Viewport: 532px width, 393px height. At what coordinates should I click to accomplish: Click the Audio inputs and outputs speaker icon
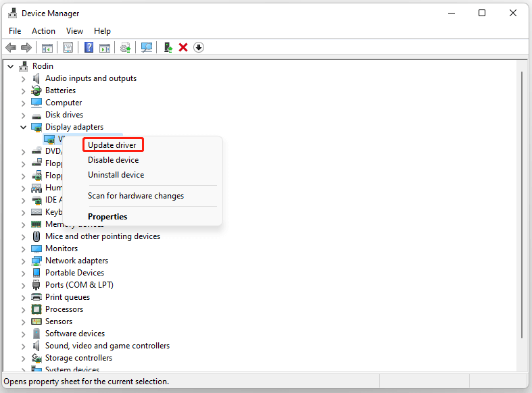pyautogui.click(x=37, y=78)
